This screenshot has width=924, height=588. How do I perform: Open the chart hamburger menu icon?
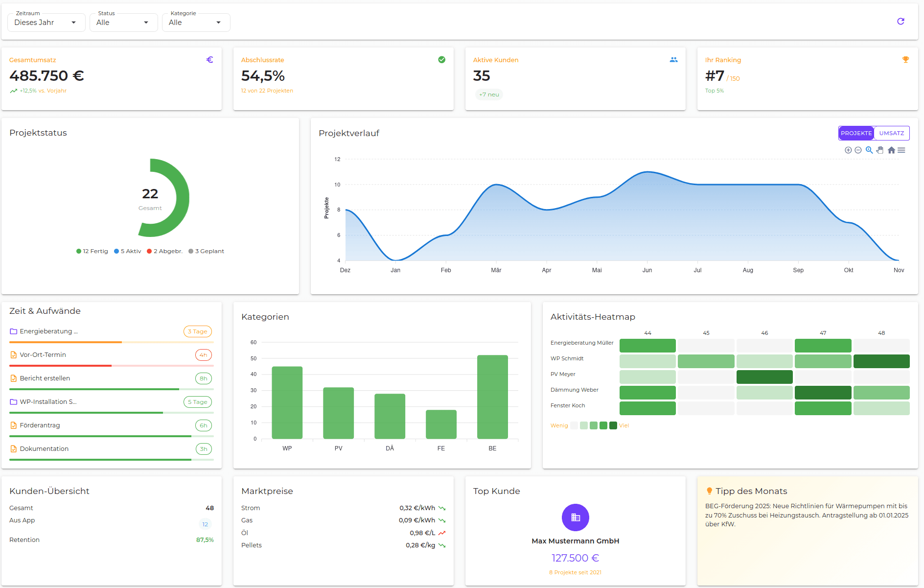tap(902, 150)
